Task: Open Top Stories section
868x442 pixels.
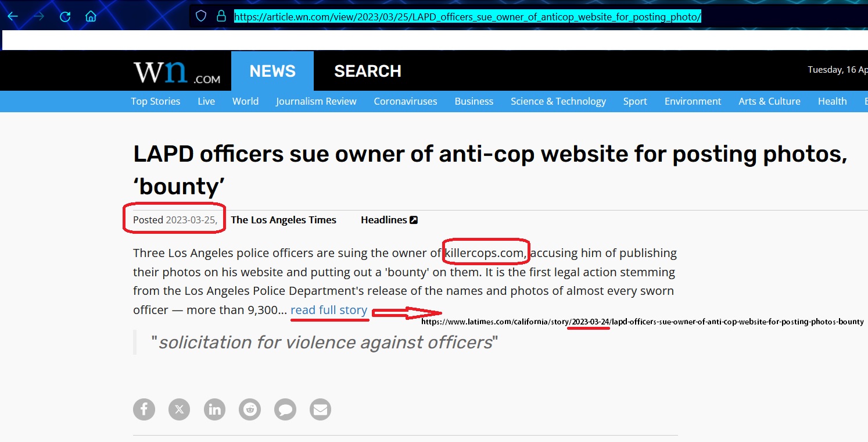Action: pos(156,101)
